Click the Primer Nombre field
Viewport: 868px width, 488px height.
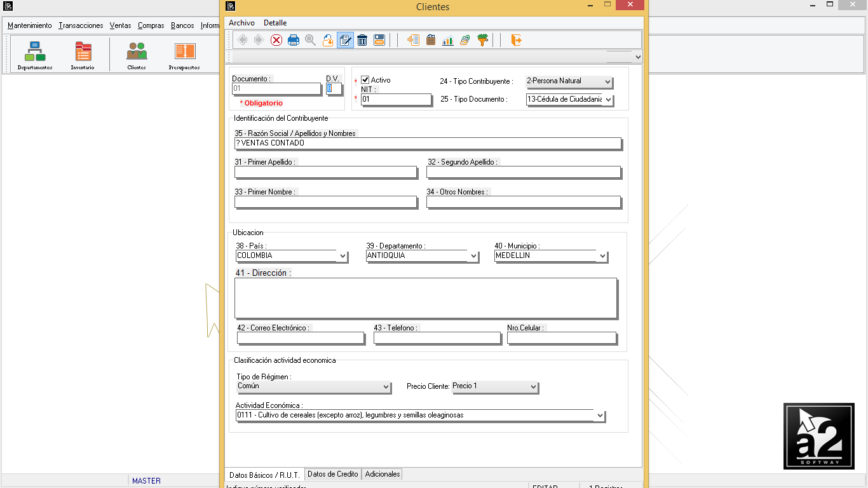coord(326,202)
